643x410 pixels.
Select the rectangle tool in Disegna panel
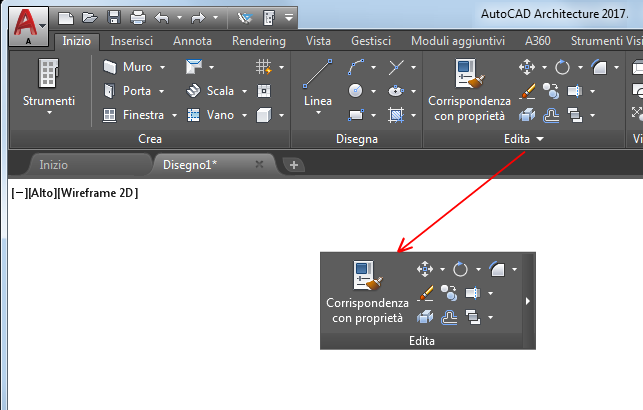point(356,115)
